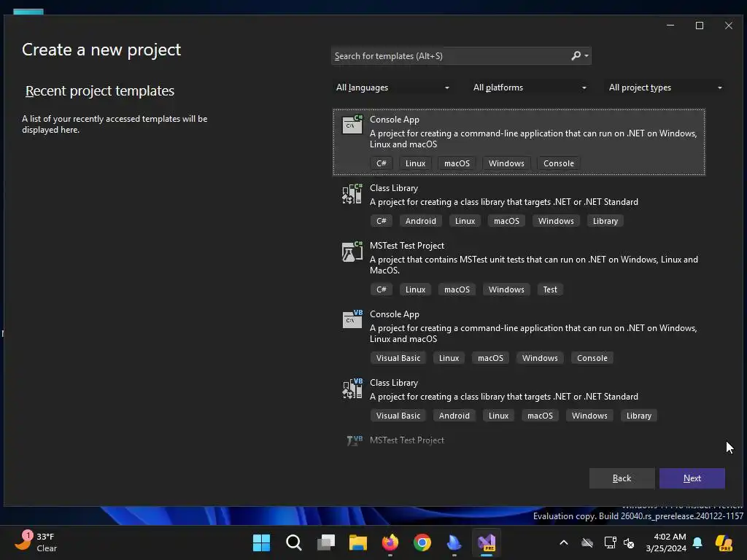Viewport: 747px width, 560px height.
Task: Click the Console tag on C# Console App
Action: click(x=558, y=163)
